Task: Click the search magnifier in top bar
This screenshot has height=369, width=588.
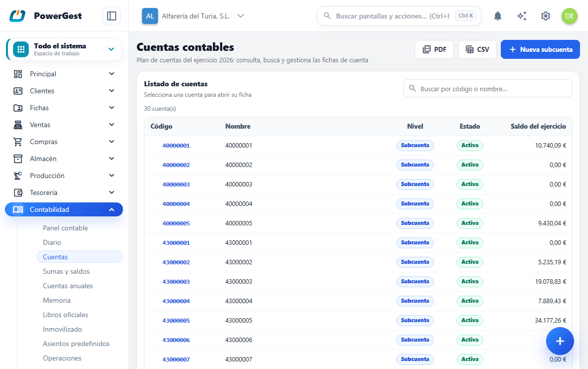Action: [327, 16]
